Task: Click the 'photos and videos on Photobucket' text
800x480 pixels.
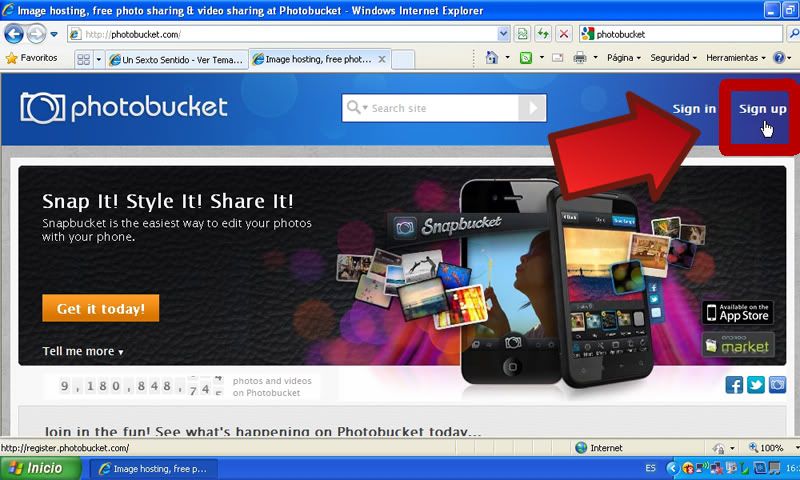Action: pyautogui.click(x=272, y=387)
